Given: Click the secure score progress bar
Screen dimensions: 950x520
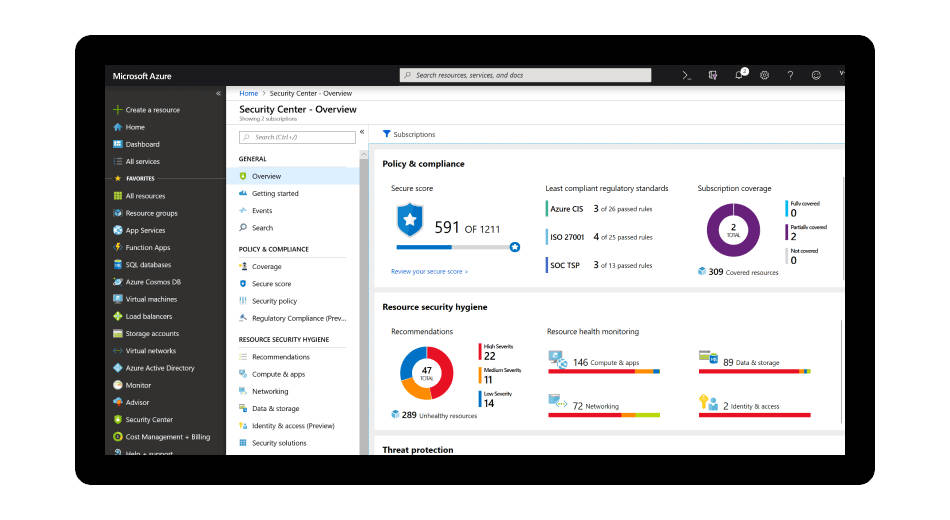Looking at the screenshot, I should [x=458, y=247].
